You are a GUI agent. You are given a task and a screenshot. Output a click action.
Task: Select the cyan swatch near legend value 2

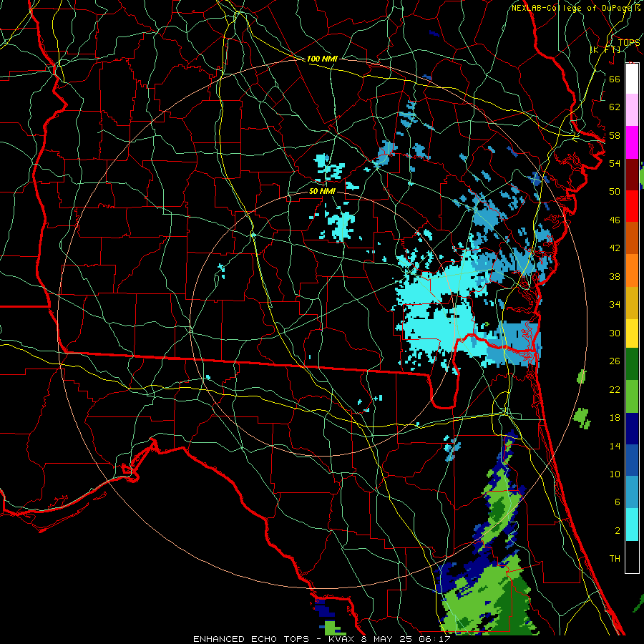pos(632,525)
